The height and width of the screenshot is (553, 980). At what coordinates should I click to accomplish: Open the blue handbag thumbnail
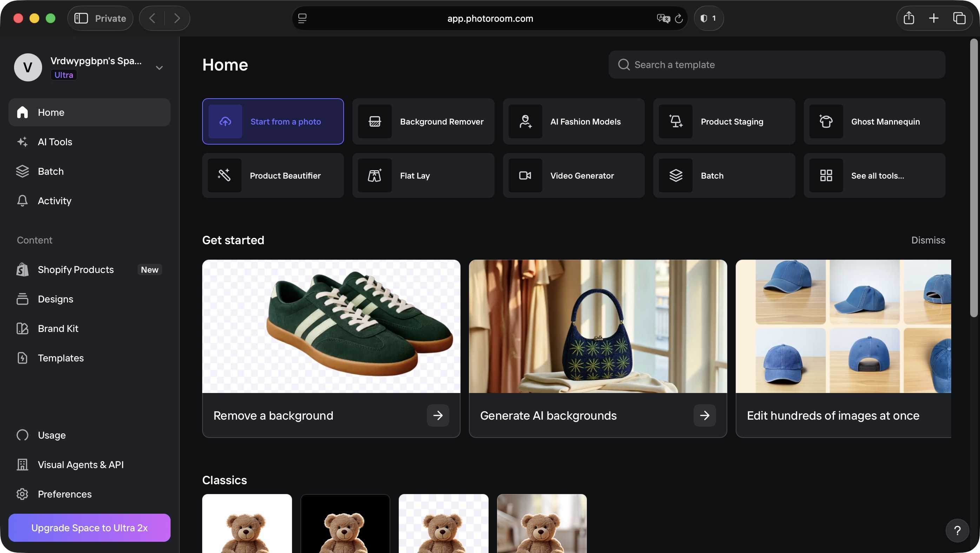598,326
